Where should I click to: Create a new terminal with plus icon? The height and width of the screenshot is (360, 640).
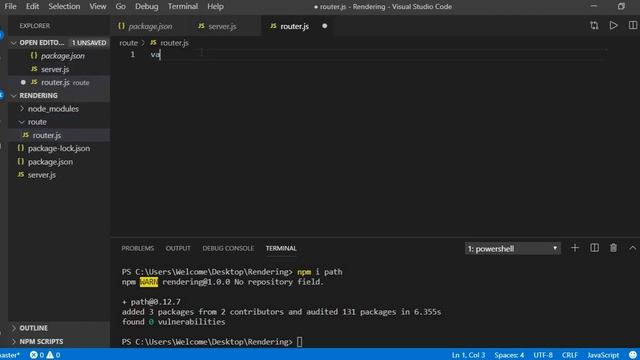(575, 248)
